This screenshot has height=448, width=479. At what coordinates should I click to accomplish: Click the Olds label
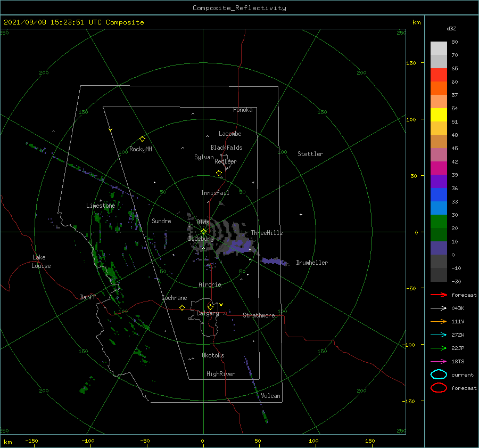(203, 222)
